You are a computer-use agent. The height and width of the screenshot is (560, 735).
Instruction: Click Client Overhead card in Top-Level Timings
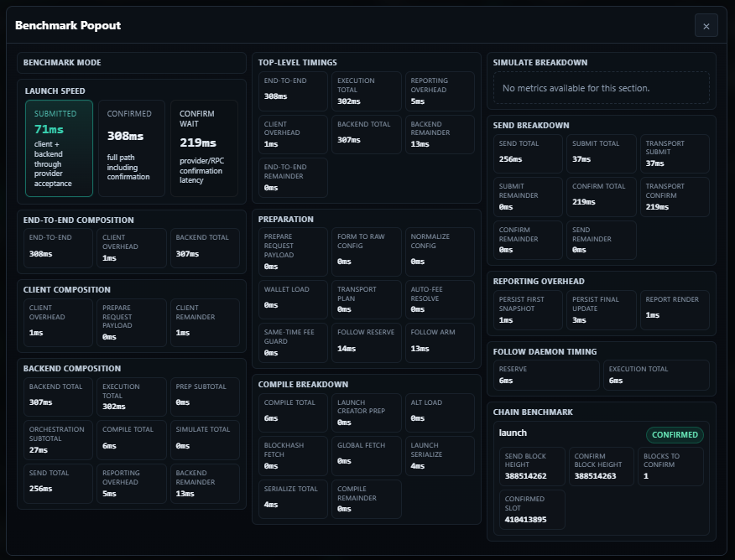tap(293, 134)
